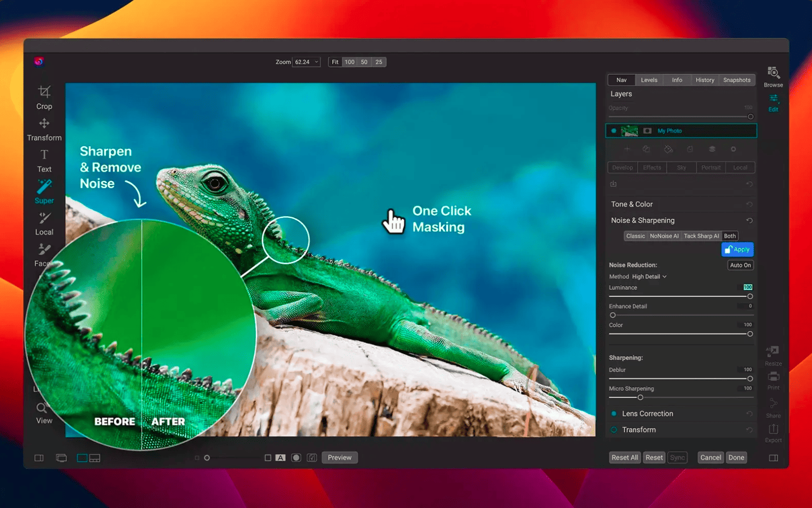Image resolution: width=812 pixels, height=508 pixels.
Task: Open the Resize module
Action: pos(773,356)
